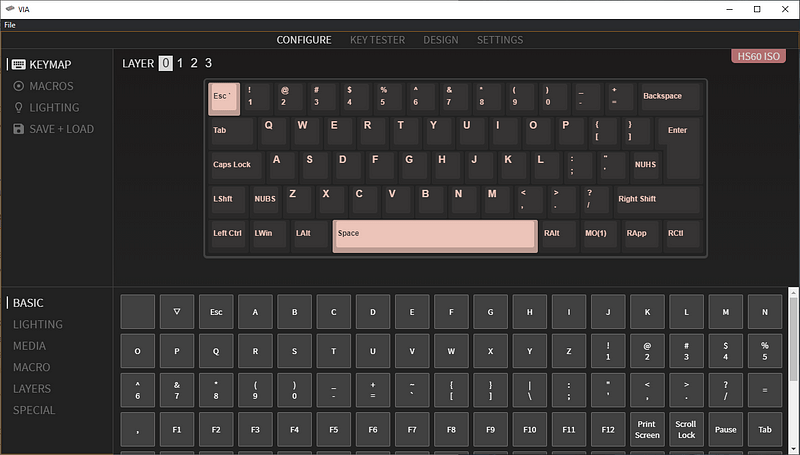
Task: Choose the Layers keycode category
Action: (32, 389)
